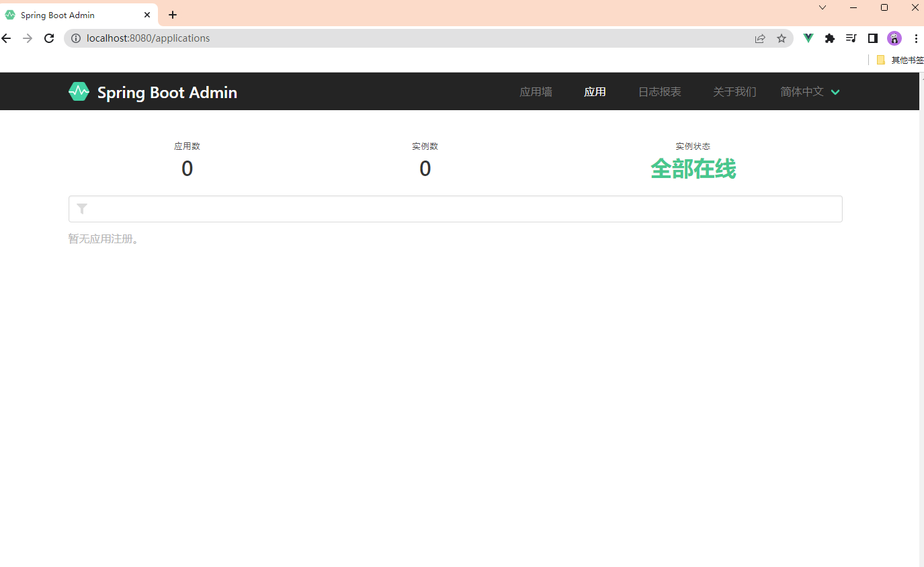Image resolution: width=924 pixels, height=567 pixels.
Task: Close the Spring Boot Admin tab
Action: click(x=147, y=15)
